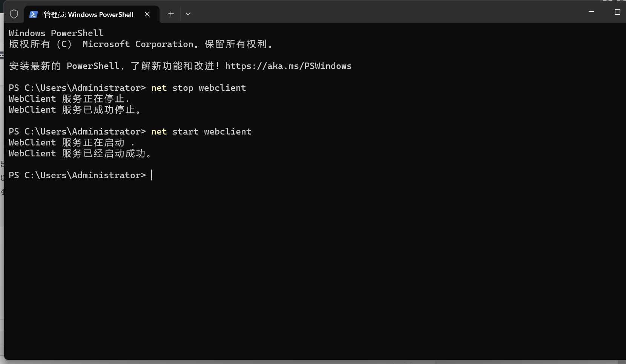Click the PowerShell icon on the active tab
Screen dimensions: 626x364
coord(33,14)
